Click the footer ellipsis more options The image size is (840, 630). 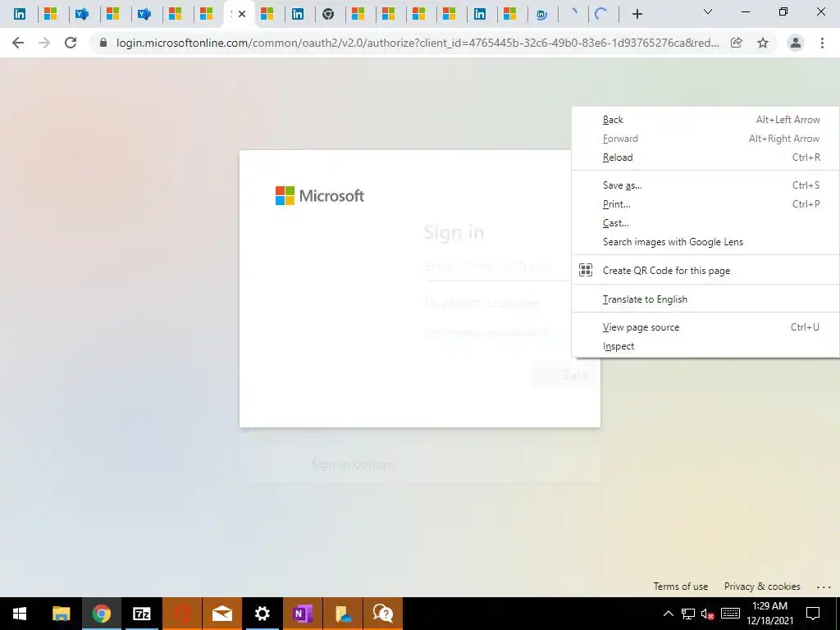[x=824, y=587]
